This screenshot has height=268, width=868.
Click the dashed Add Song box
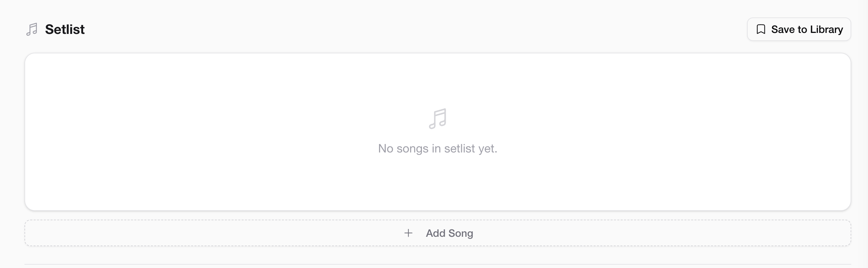[x=607, y=233]
